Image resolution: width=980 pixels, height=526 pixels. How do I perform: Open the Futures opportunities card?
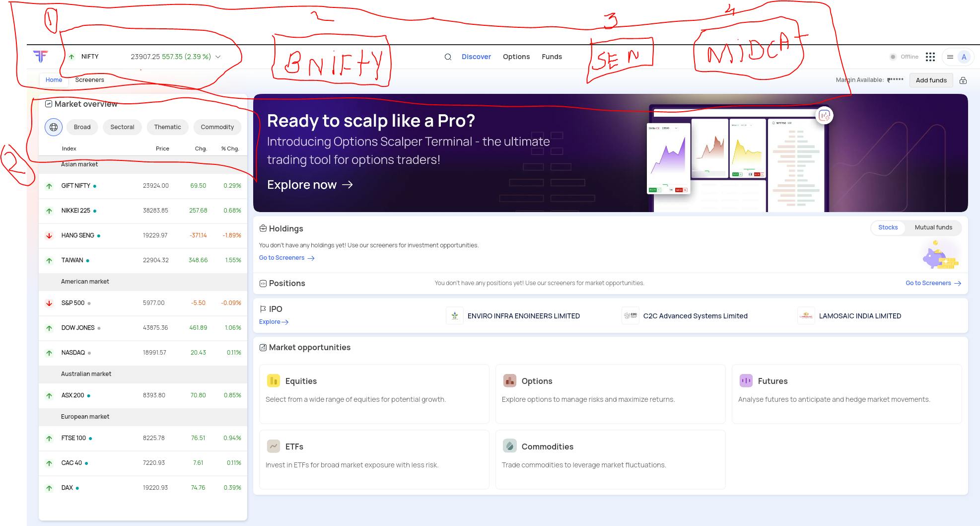[847, 394]
